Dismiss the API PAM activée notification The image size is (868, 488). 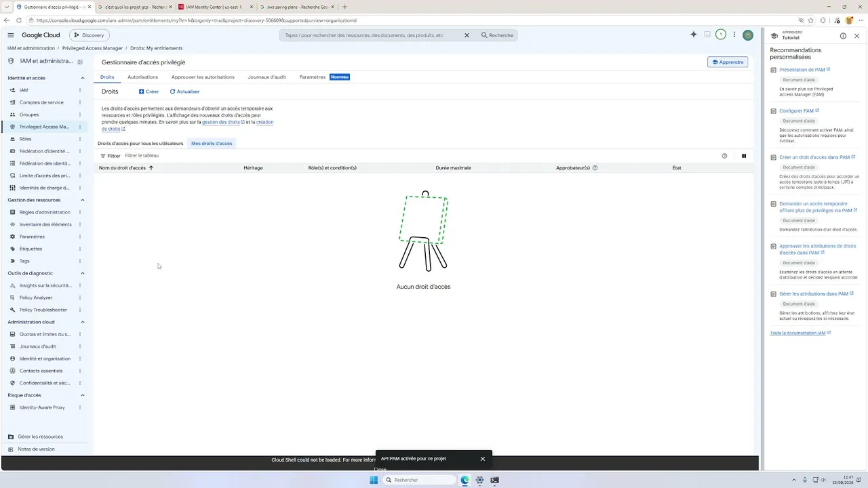coord(483,459)
